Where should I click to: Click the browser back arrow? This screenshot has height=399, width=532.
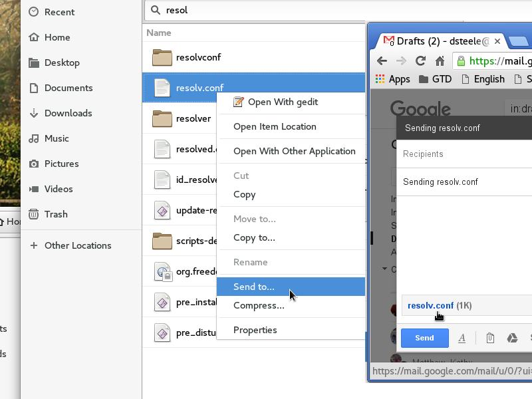pos(382,61)
